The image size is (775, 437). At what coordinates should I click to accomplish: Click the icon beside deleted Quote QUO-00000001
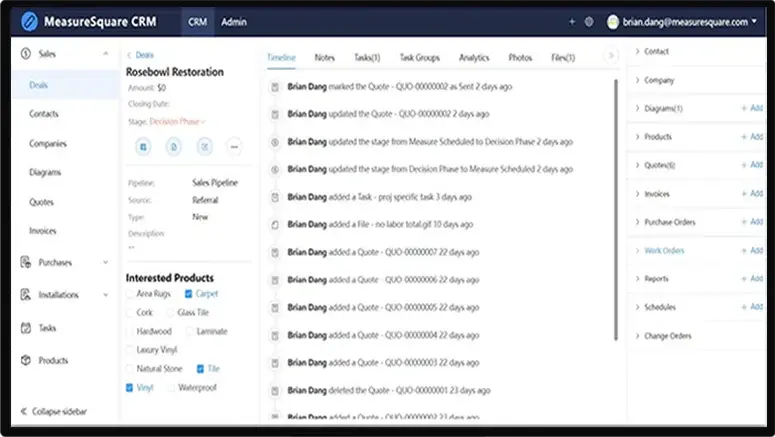pos(275,391)
